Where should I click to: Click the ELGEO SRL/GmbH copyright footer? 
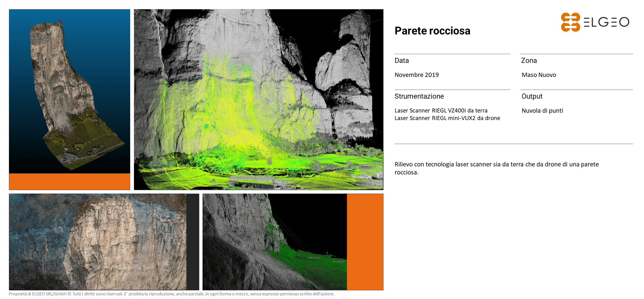click(x=171, y=294)
